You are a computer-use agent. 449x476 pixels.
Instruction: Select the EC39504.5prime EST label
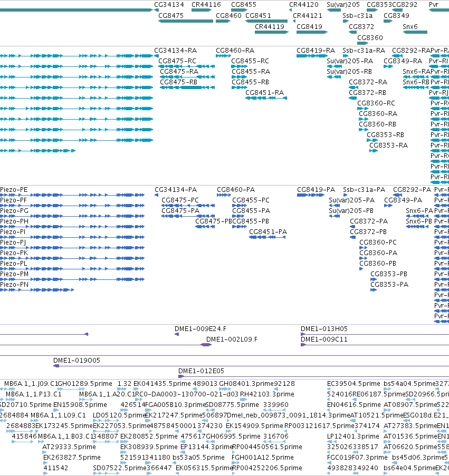pyautogui.click(x=354, y=384)
